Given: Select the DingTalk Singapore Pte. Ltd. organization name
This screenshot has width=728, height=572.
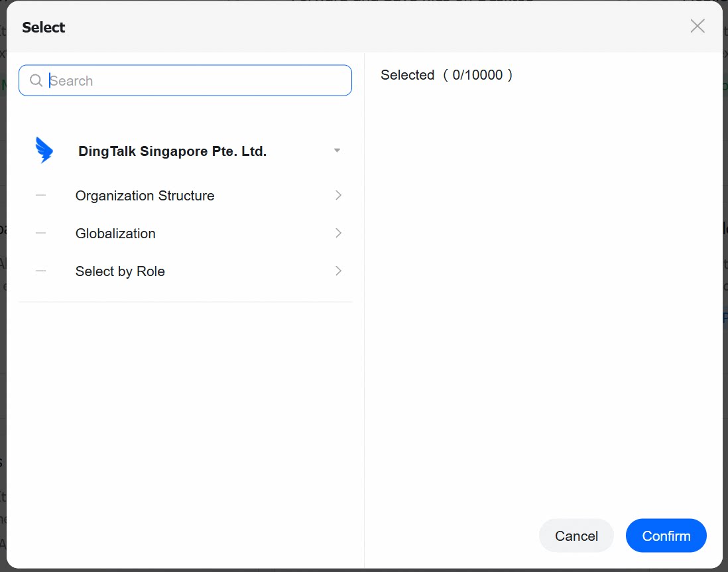Looking at the screenshot, I should [x=172, y=151].
